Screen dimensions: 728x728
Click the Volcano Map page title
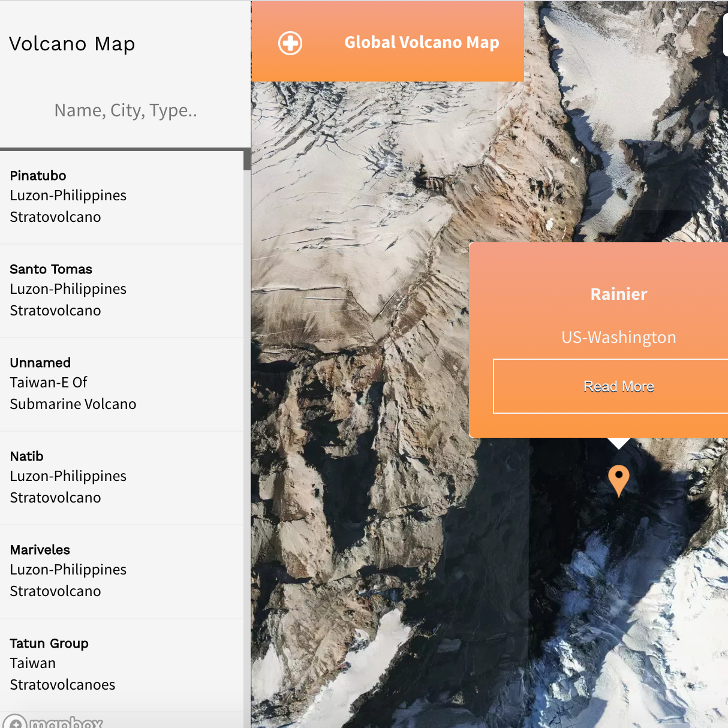tap(72, 44)
